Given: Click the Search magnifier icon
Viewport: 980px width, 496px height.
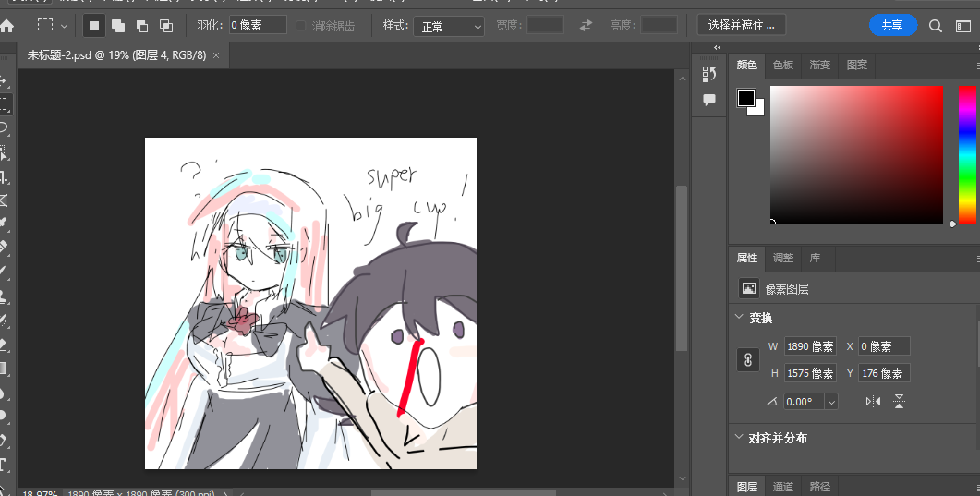Looking at the screenshot, I should pos(937,26).
